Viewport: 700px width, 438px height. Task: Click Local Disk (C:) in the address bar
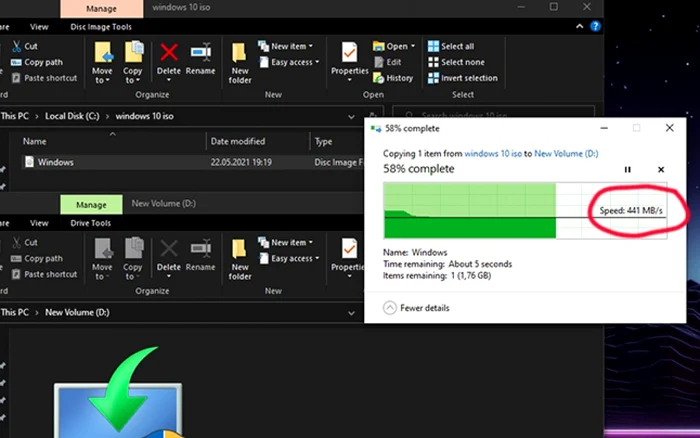click(72, 116)
